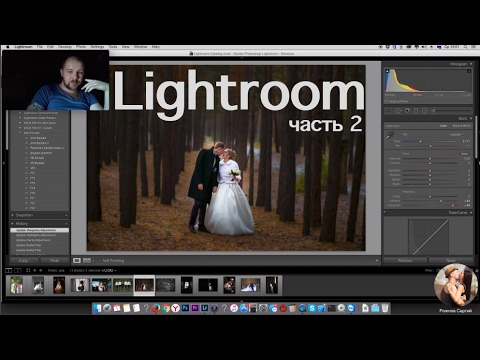This screenshot has height=360, width=480.
Task: Adjust the Temp slider handle
Action: [x=421, y=141]
